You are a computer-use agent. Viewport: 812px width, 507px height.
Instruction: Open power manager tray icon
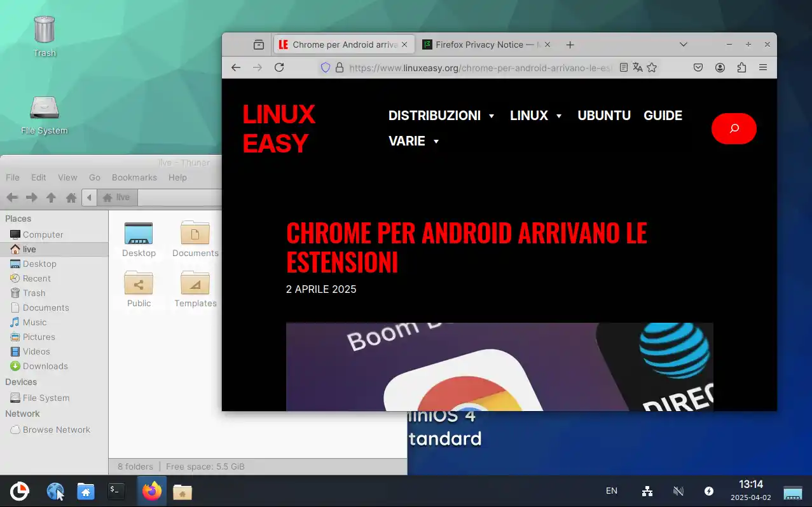tap(709, 491)
